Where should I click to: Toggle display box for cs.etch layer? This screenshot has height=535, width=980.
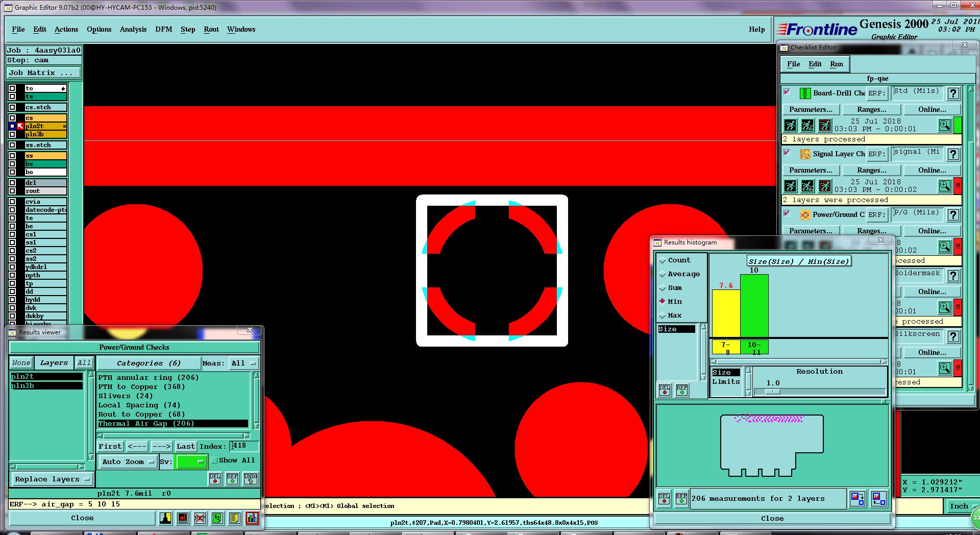pyautogui.click(x=12, y=107)
